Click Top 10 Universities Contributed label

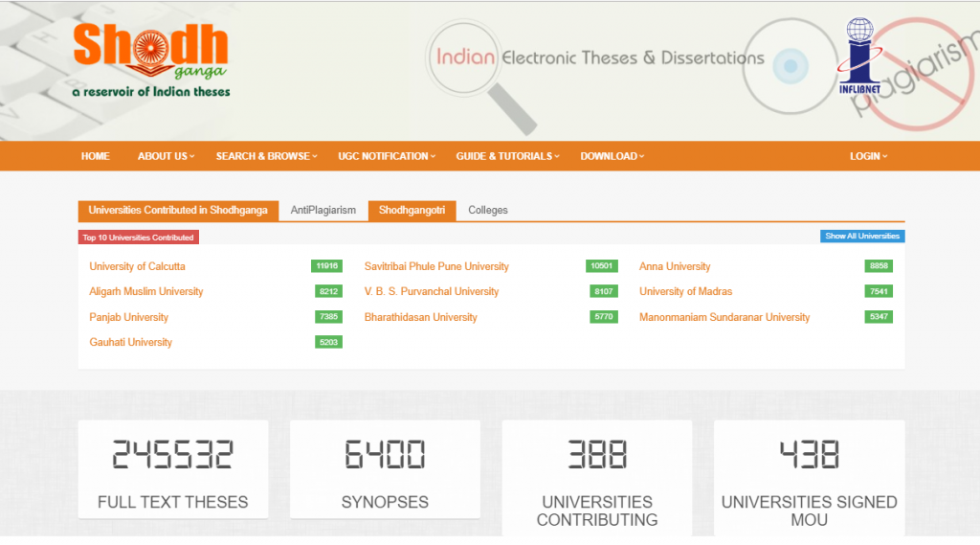(x=138, y=238)
